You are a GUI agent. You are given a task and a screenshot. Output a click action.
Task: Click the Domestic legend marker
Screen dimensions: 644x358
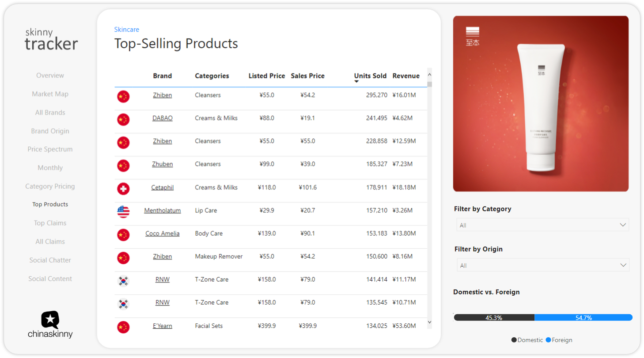(514, 340)
